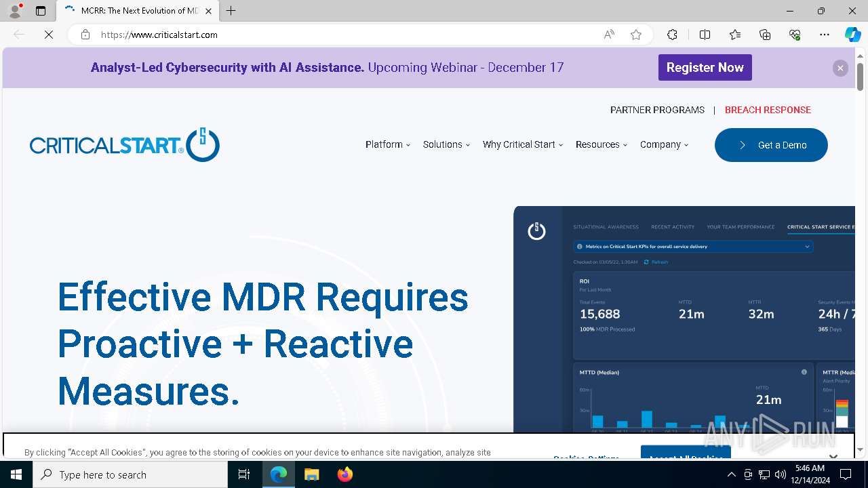
Task: Open the network tray icon
Action: click(764, 474)
